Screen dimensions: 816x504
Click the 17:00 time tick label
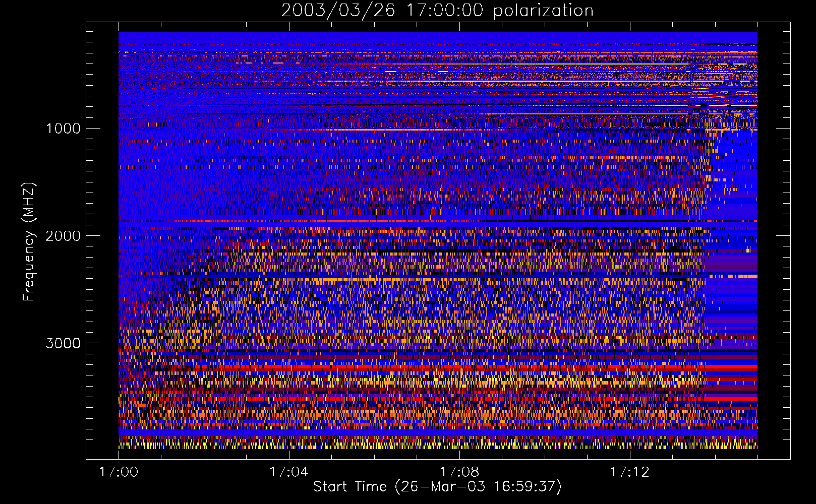119,472
